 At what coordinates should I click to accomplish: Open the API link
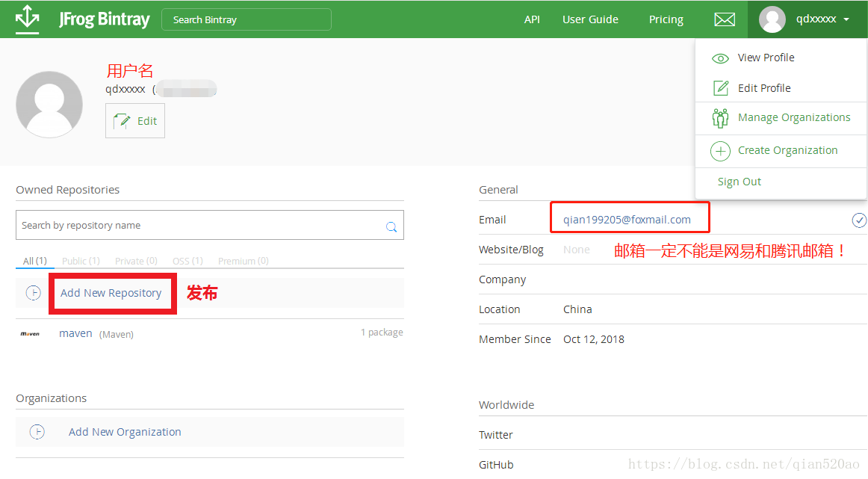531,19
